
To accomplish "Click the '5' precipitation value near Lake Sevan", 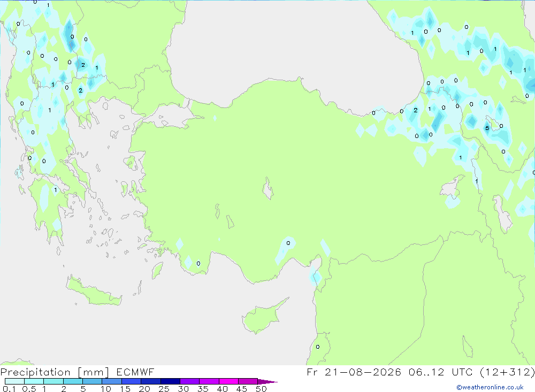I will click(487, 128).
